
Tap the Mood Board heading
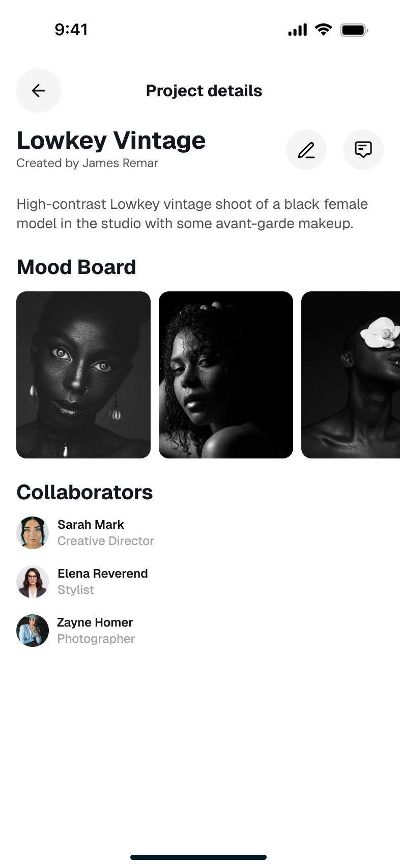coord(76,267)
